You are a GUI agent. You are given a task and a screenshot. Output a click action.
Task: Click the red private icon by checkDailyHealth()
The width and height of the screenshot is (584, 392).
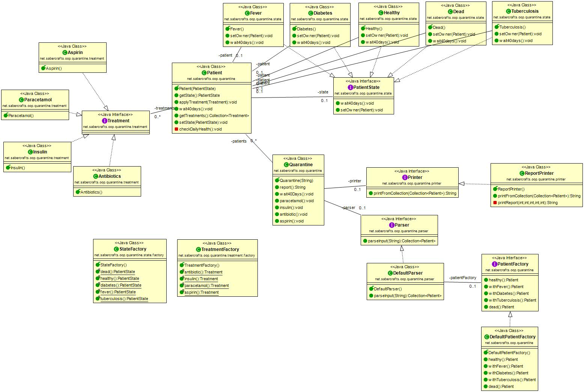(x=176, y=129)
